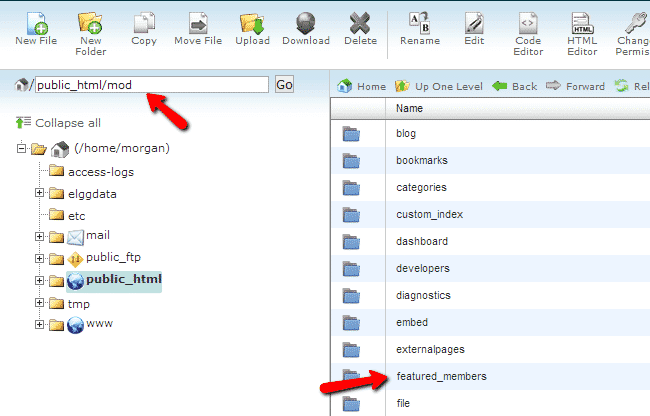
Task: Select the developers folder row
Action: coord(490,268)
